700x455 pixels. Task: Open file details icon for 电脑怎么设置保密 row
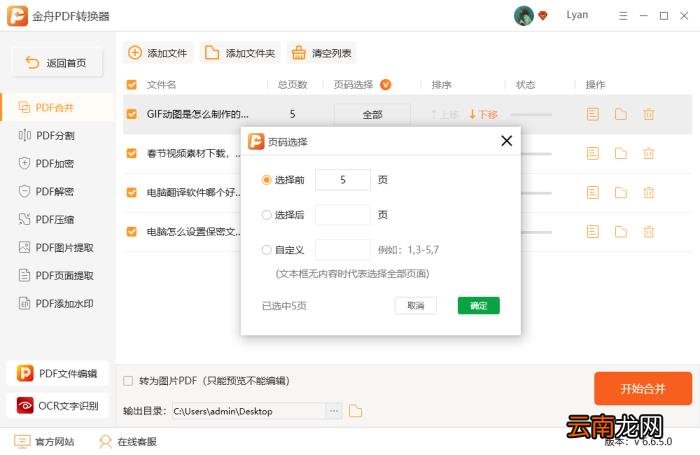pyautogui.click(x=593, y=232)
